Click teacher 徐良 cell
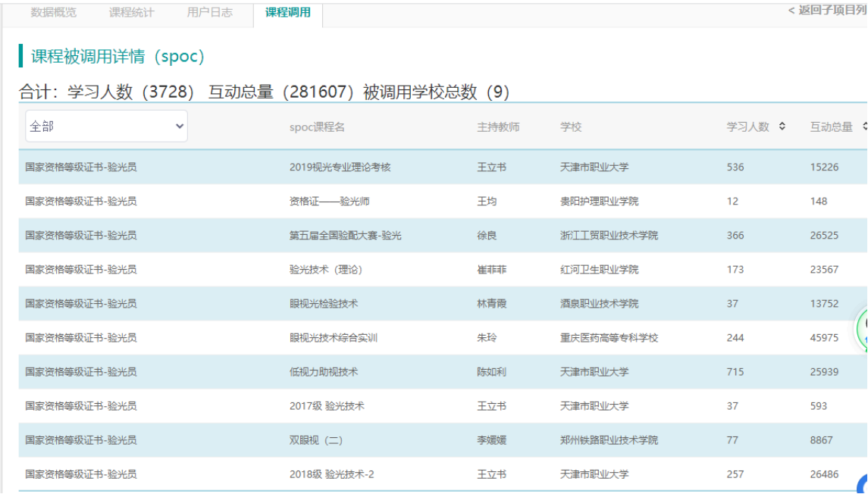Screen dimensions: 868x494 [487, 236]
